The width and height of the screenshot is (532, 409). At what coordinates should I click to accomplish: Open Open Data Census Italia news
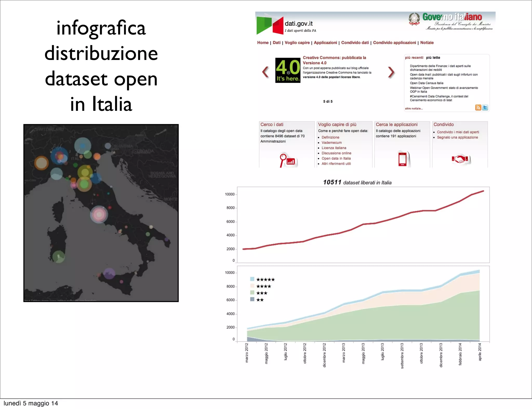(x=427, y=83)
